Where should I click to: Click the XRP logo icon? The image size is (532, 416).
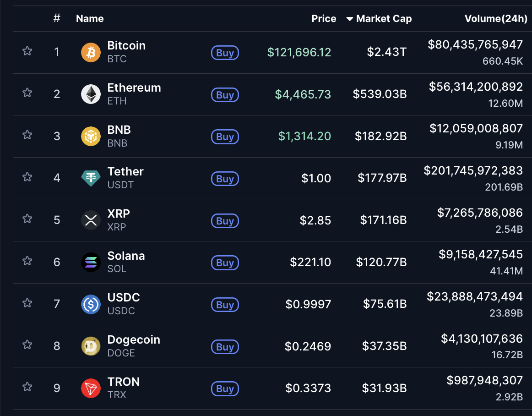click(x=91, y=220)
